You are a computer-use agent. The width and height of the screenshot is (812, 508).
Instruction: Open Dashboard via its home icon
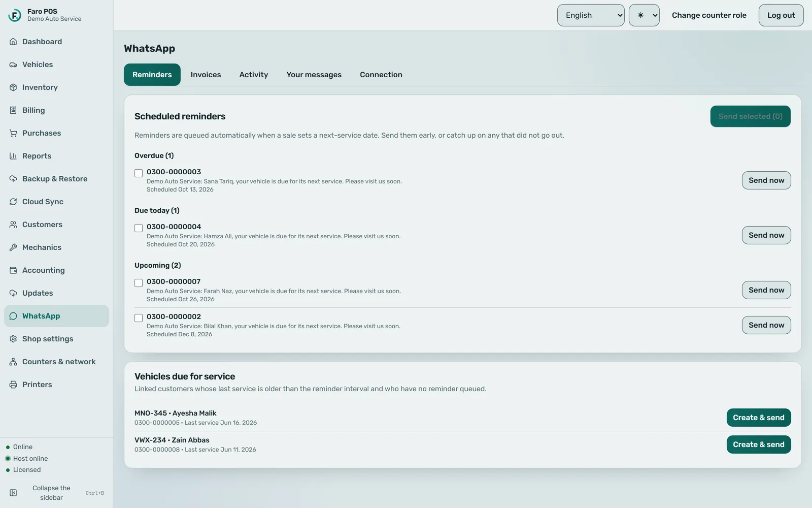click(13, 42)
